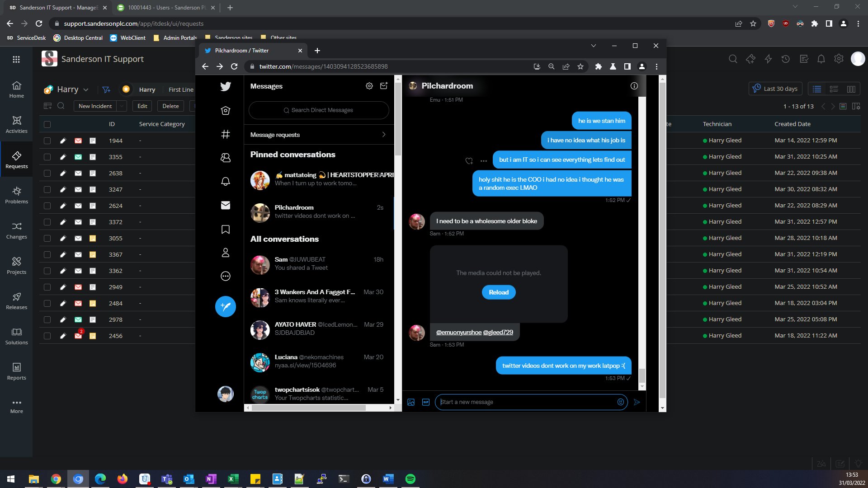Open Messages settings gear icon
Screen dimensions: 868x488
tap(369, 86)
